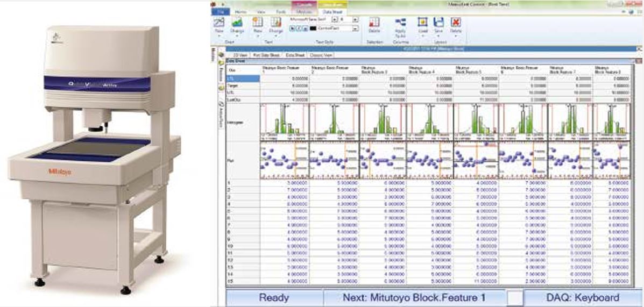Screen dimensions: 644x307
Task: Select observation row 1 header
Action: [243, 183]
